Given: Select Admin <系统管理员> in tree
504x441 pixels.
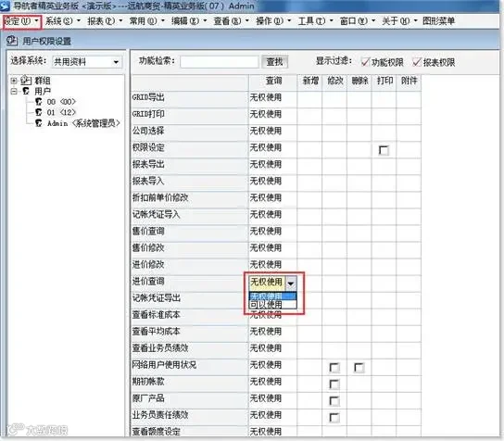Looking at the screenshot, I should pos(83,123).
